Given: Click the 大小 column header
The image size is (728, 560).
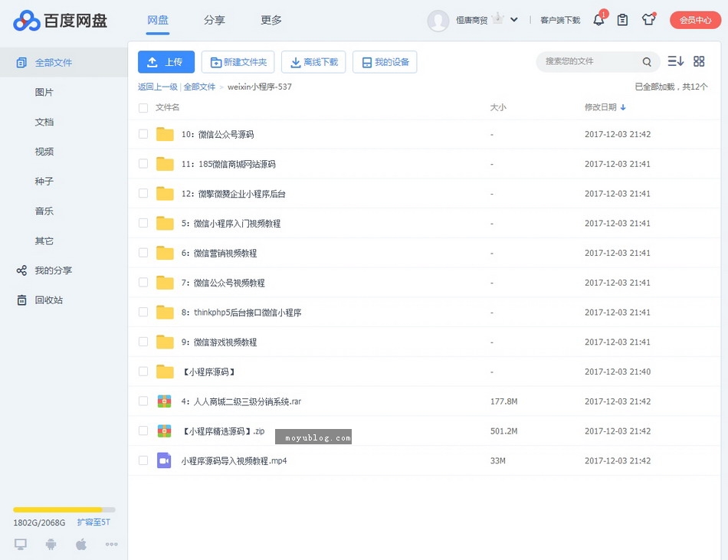Looking at the screenshot, I should tap(498, 107).
